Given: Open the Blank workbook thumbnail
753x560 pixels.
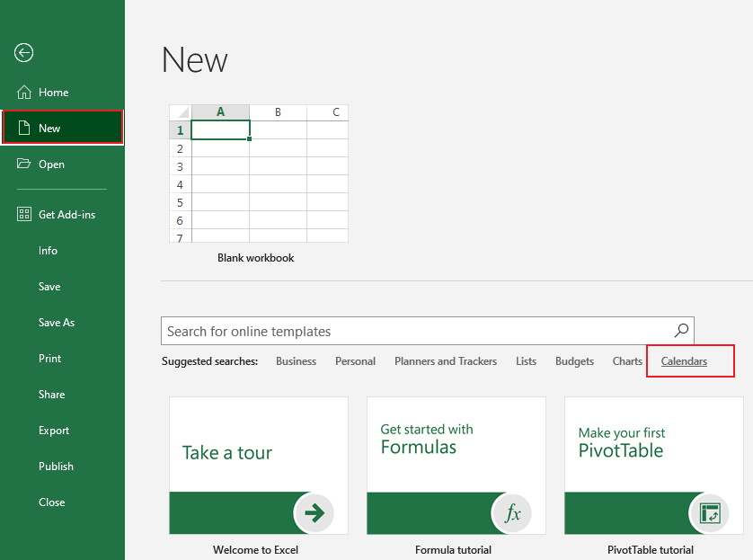Looking at the screenshot, I should (x=258, y=173).
